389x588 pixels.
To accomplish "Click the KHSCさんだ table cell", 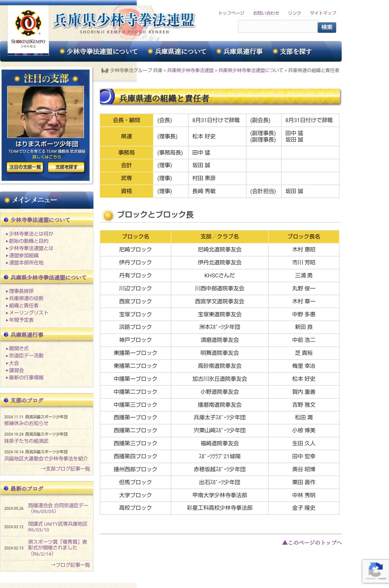I will [x=220, y=275].
